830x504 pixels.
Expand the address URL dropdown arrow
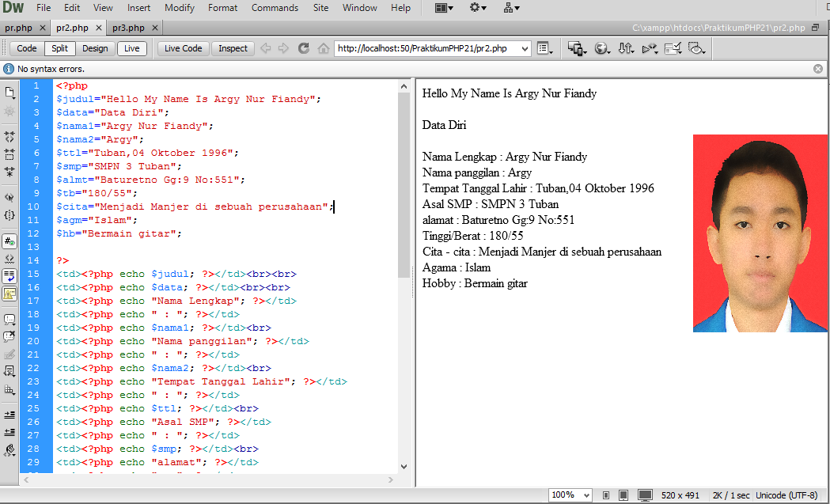click(525, 49)
